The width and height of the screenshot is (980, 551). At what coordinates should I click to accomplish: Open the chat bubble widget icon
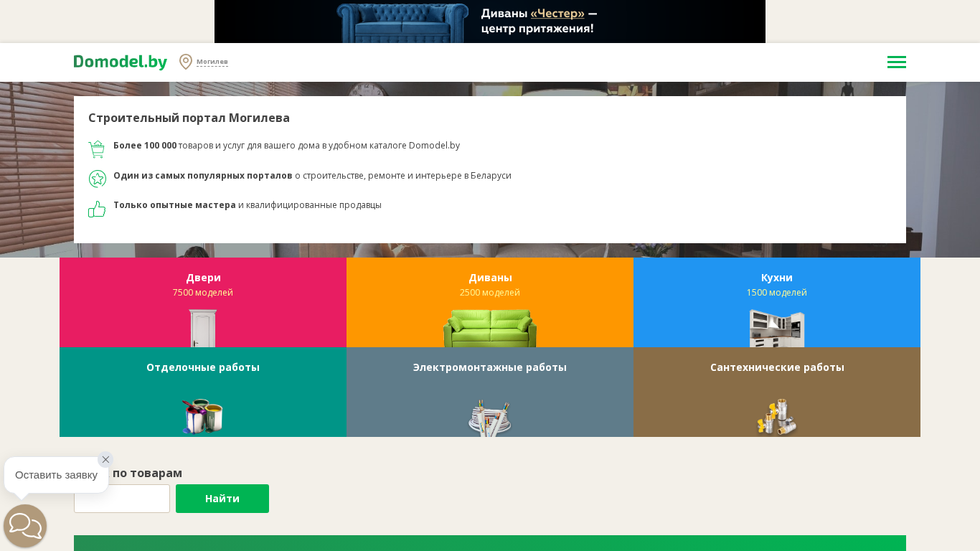pyautogui.click(x=25, y=526)
